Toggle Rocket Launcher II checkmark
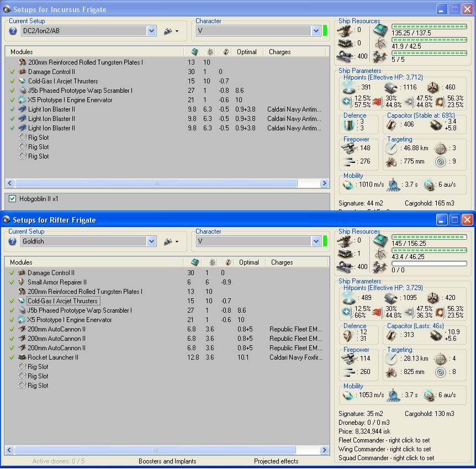Viewport: 476px width, 469px height. (x=12, y=357)
